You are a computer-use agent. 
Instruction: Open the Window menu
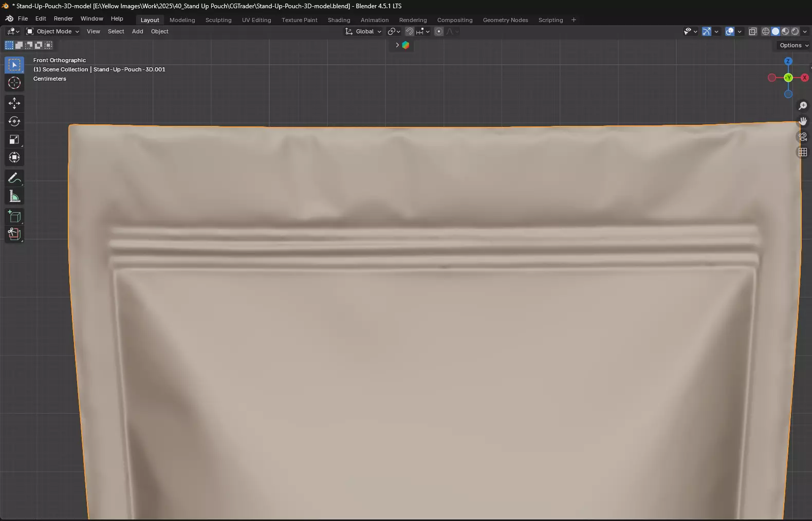click(91, 18)
